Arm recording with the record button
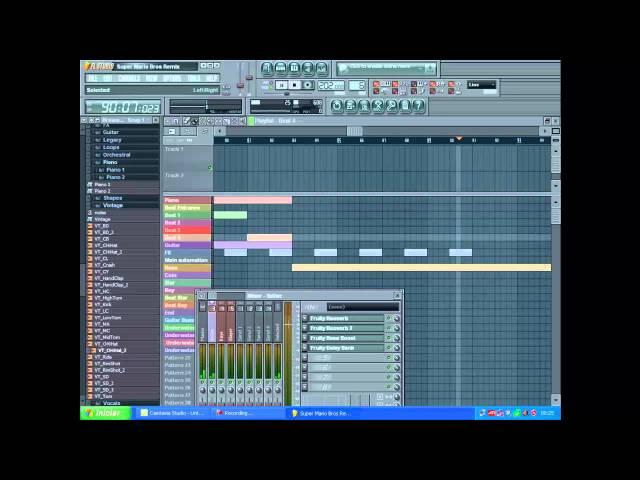The width and height of the screenshot is (640, 480). point(308,85)
